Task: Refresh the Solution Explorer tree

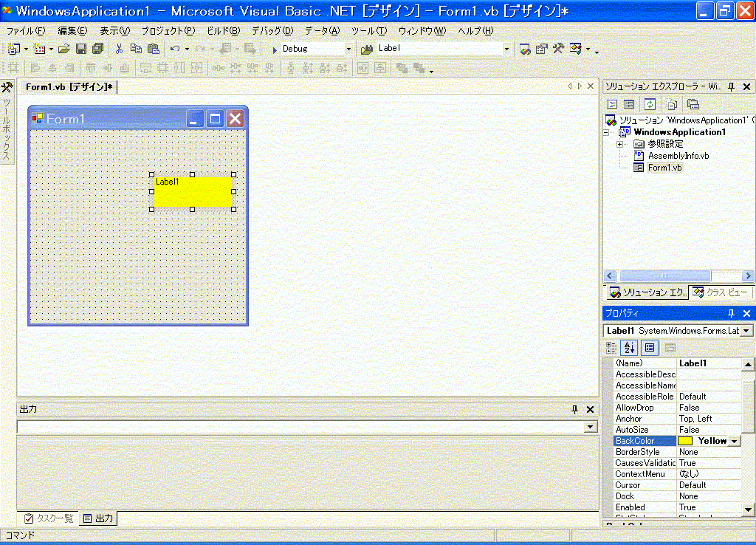Action: [650, 104]
